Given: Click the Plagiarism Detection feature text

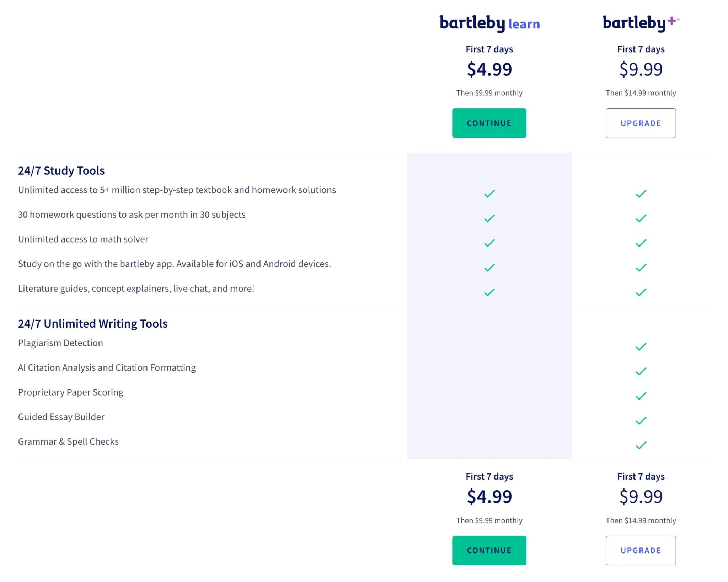Looking at the screenshot, I should point(60,343).
